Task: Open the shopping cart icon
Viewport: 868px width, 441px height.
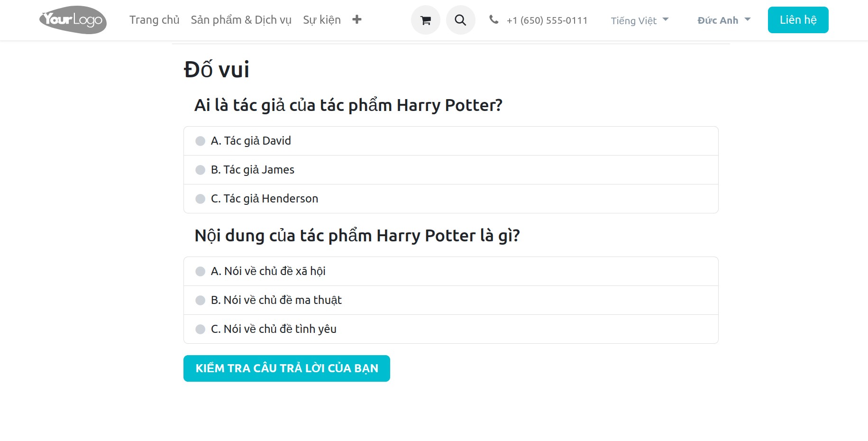Action: (425, 20)
